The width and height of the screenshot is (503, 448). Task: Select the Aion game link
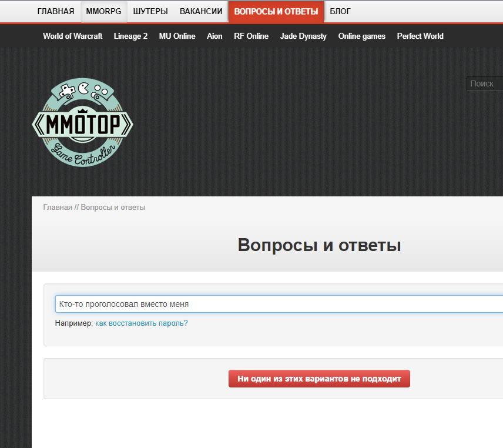214,36
